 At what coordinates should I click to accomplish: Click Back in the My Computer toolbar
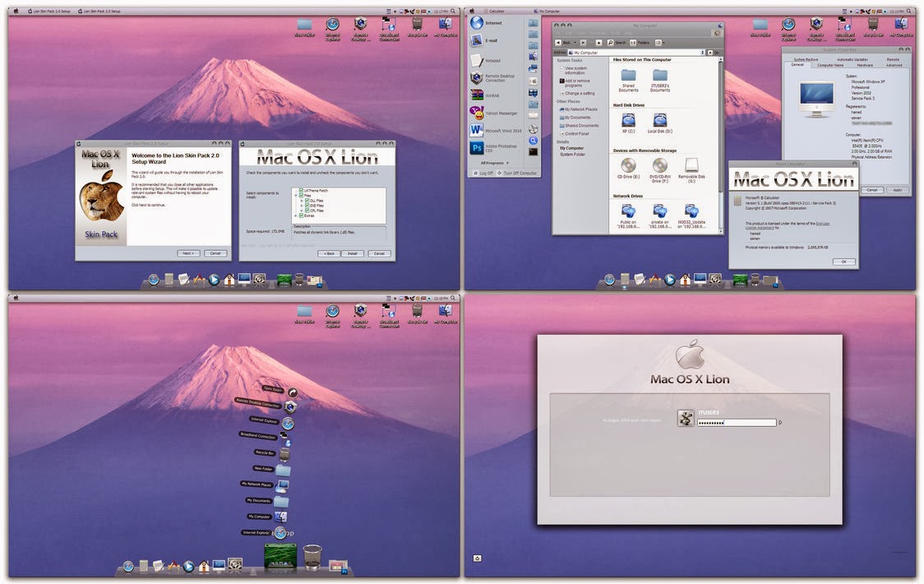coord(563,43)
